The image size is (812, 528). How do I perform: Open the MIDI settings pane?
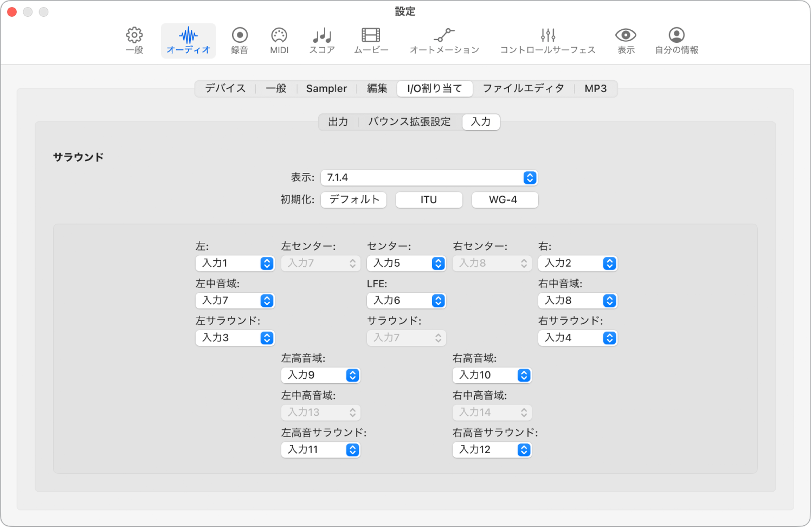point(278,40)
